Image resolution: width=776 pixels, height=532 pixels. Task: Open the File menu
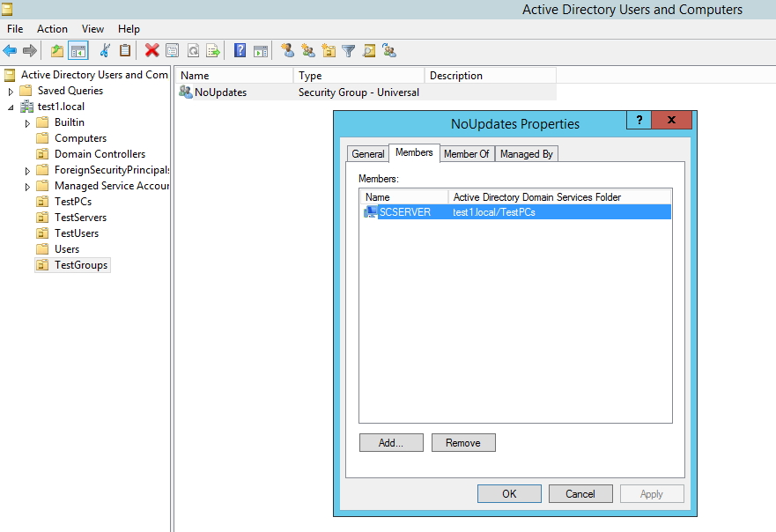coord(15,29)
